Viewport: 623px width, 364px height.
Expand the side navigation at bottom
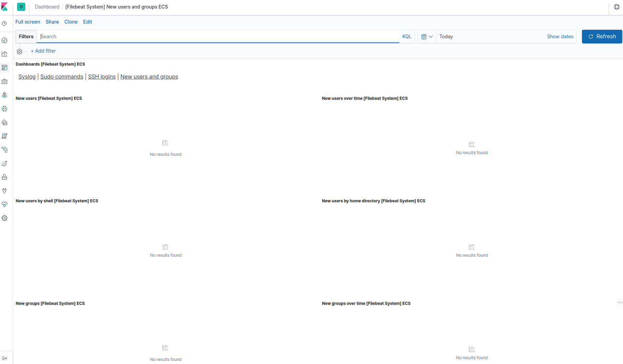[x=4, y=358]
